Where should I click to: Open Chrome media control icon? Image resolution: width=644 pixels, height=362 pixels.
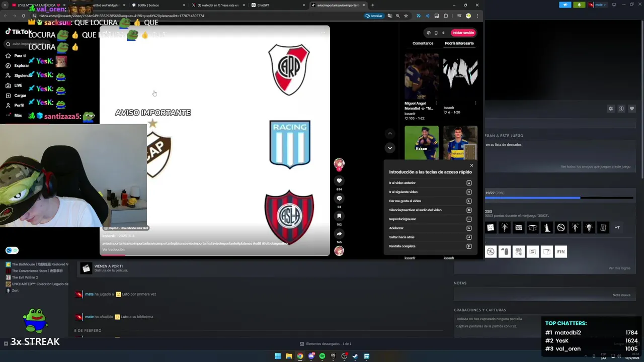pyautogui.click(x=459, y=16)
